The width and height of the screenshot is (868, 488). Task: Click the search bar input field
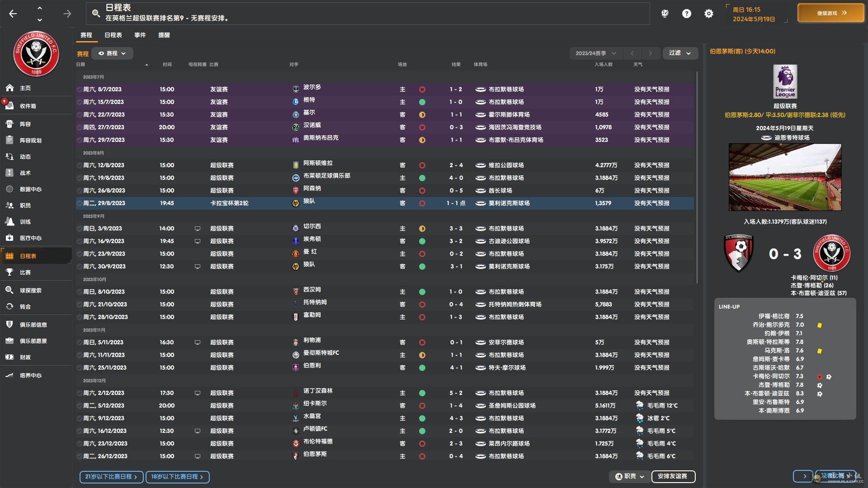pyautogui.click(x=368, y=14)
